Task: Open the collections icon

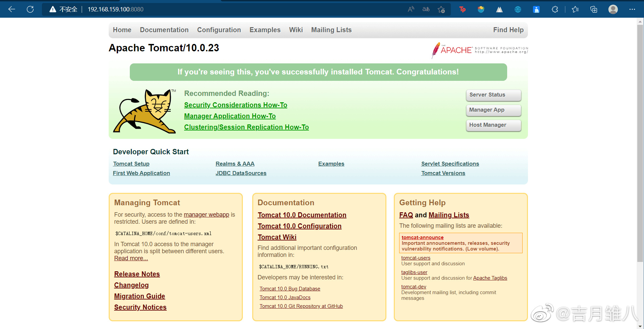Action: click(594, 9)
